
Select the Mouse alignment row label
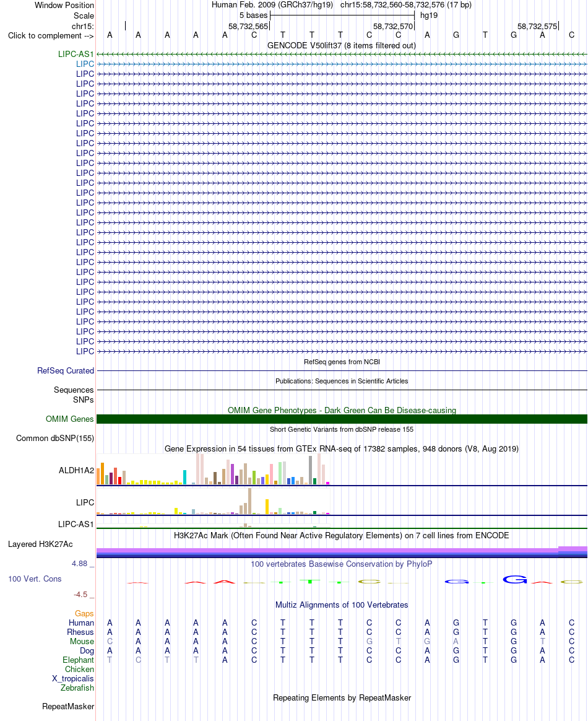pos(82,642)
